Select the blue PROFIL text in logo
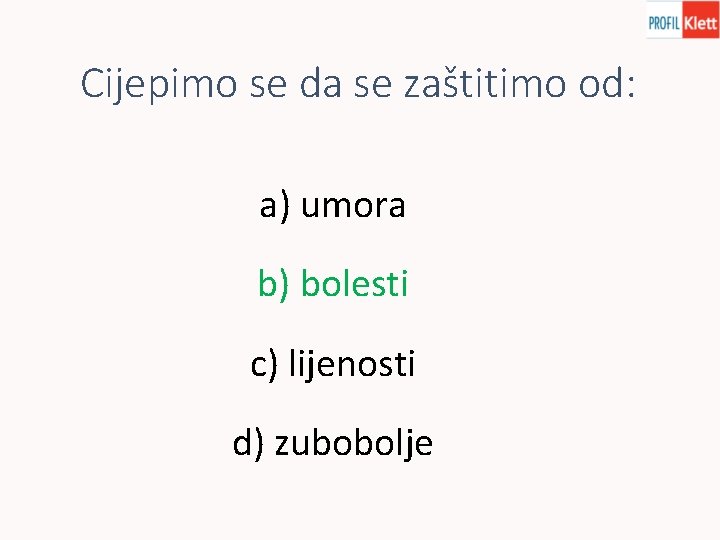Viewport: 720px width, 540px height. [x=664, y=22]
